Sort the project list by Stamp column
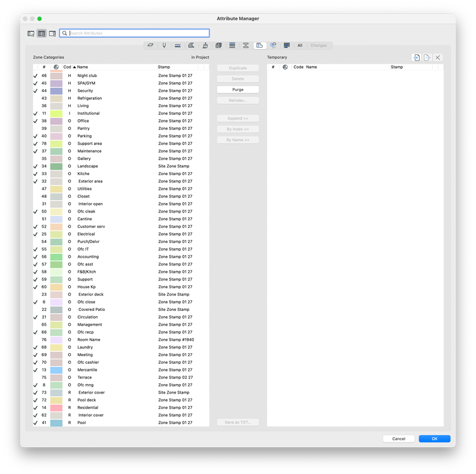 tap(164, 67)
